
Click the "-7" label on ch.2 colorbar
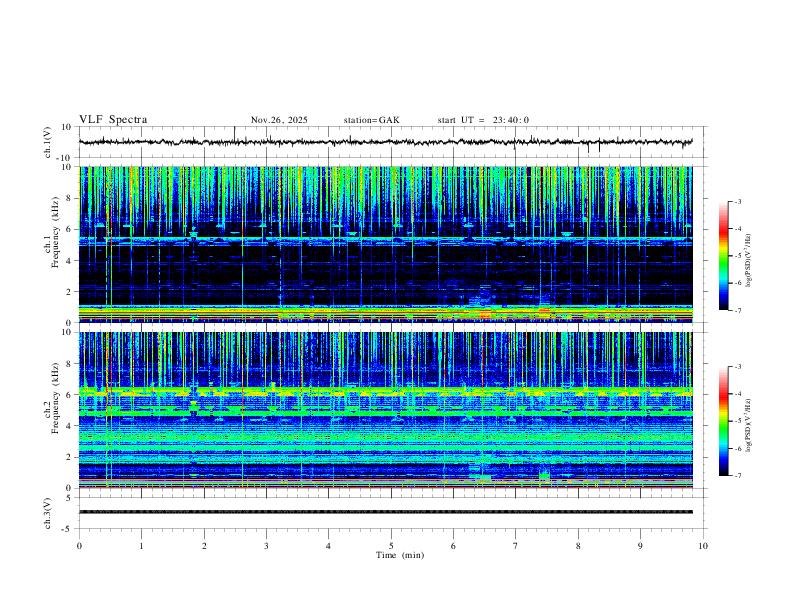coord(738,476)
